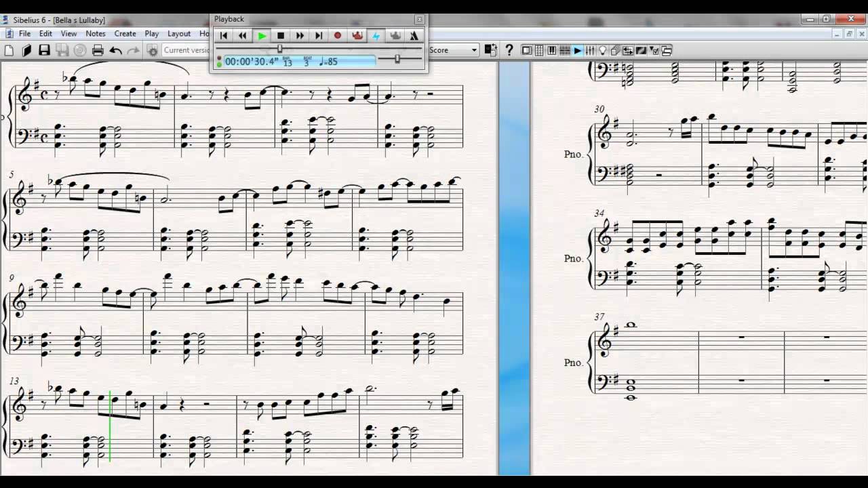
Task: Minimize the inner score document window
Action: pos(837,33)
